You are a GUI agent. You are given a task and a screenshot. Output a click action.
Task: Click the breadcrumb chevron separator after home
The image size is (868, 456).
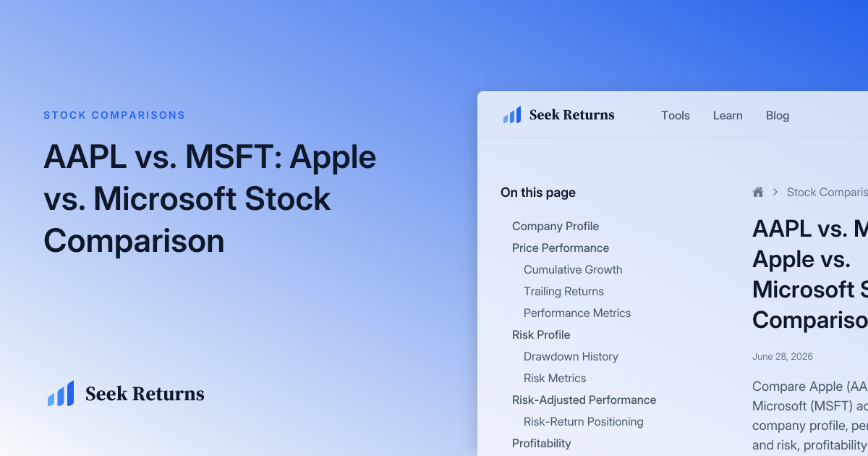[x=775, y=192]
